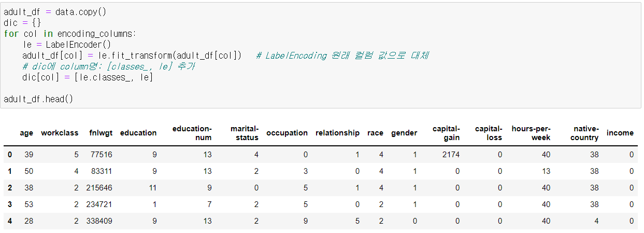Click the 'dic[col] = [le.classes_, le]' line
Screen dimensions: 644x233
(87, 77)
